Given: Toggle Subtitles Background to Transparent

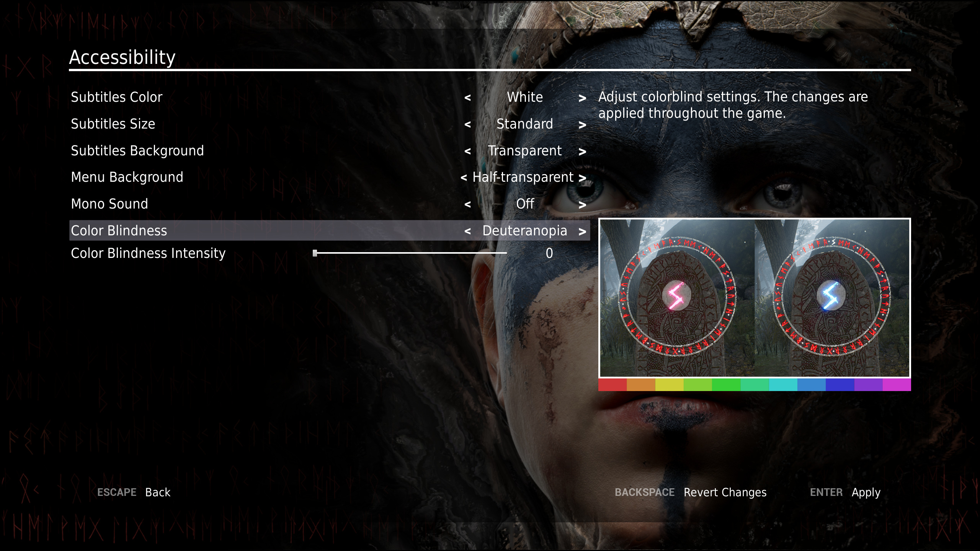Looking at the screenshot, I should pyautogui.click(x=524, y=150).
